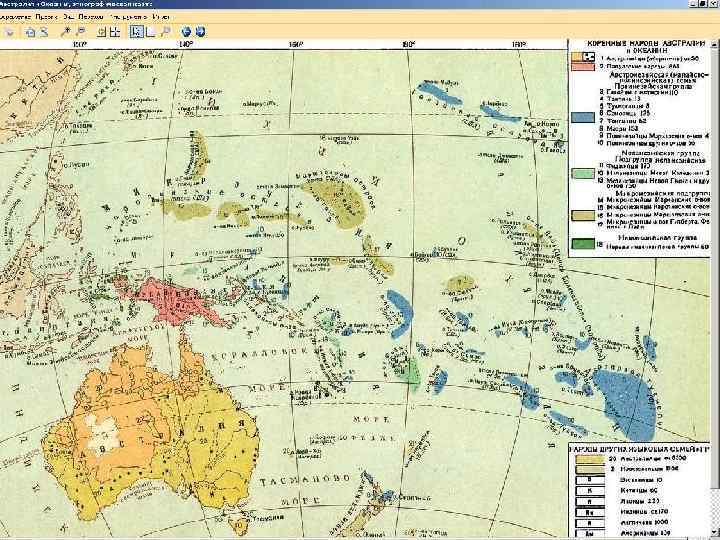The width and height of the screenshot is (720, 540).
Task: Click the 'ТАСМАНОВО' sea label on the map
Action: [x=305, y=481]
